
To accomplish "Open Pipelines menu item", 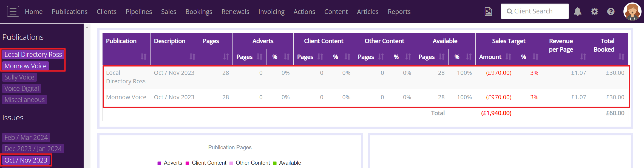I will (x=139, y=12).
